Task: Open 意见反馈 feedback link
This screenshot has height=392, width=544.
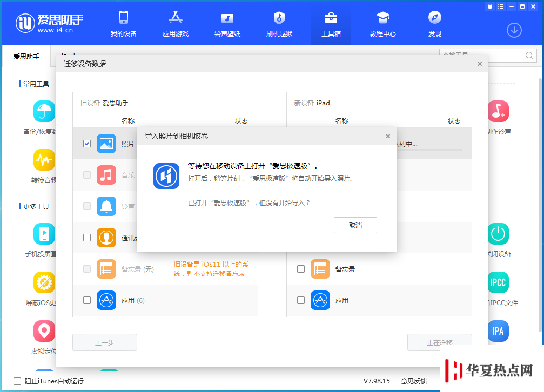Action: (x=414, y=381)
